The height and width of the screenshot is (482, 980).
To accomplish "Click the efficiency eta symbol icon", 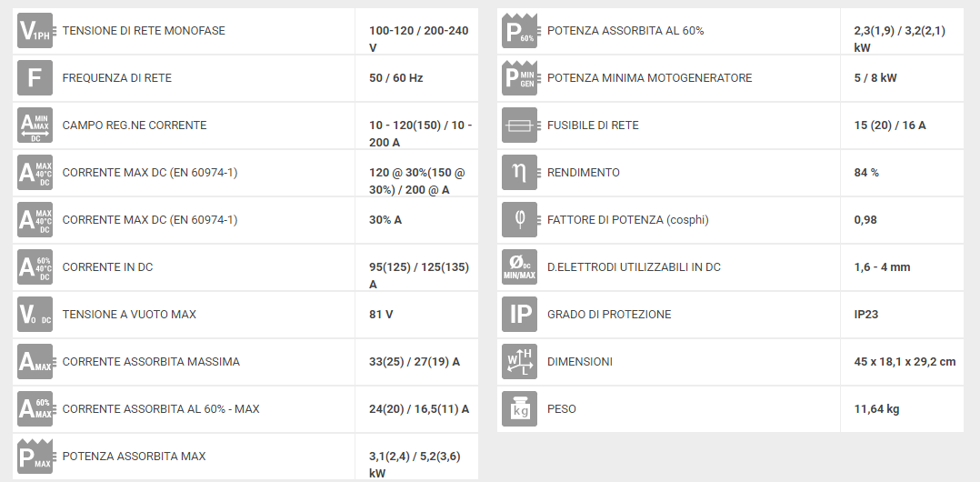I will tap(519, 173).
